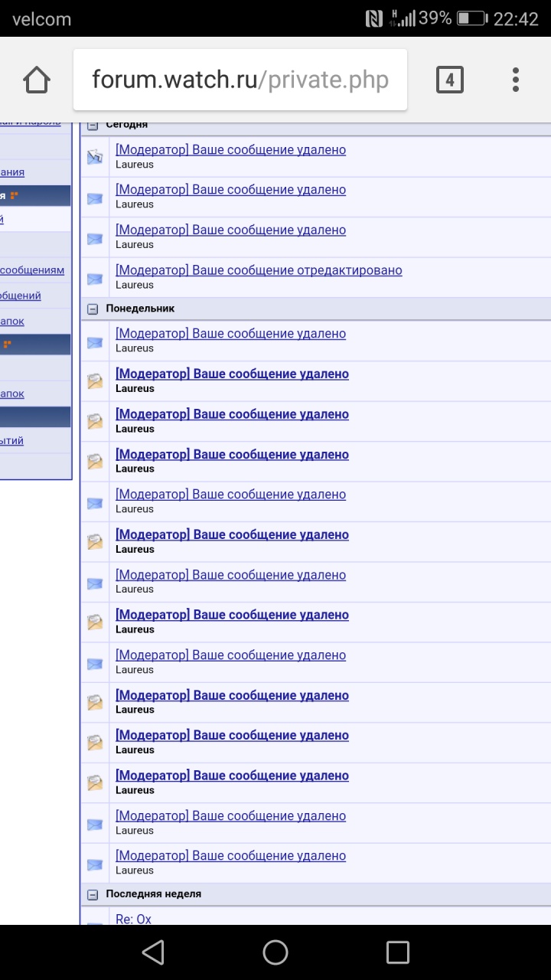Click sidebar link ending in 'сообщениям'

click(x=32, y=270)
